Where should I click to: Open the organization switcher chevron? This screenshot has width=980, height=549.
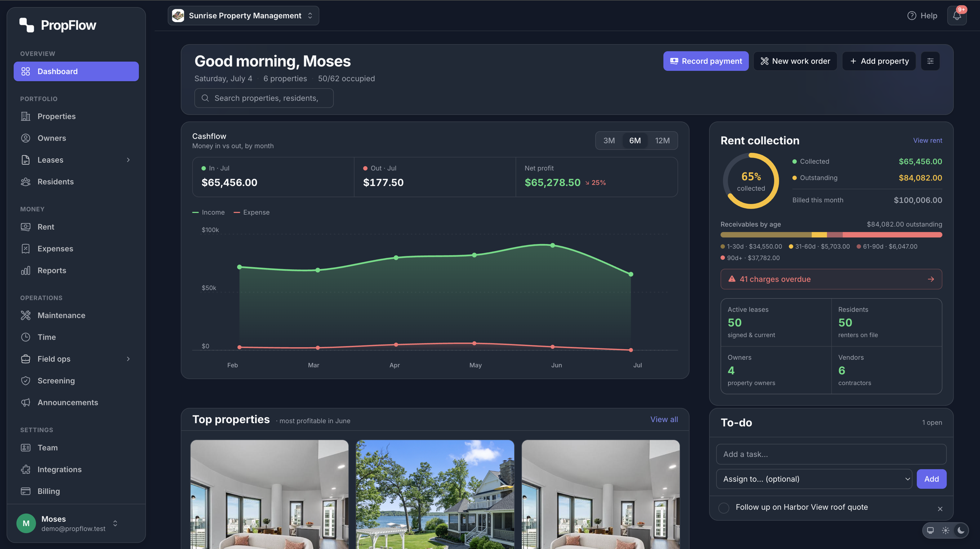click(x=310, y=16)
